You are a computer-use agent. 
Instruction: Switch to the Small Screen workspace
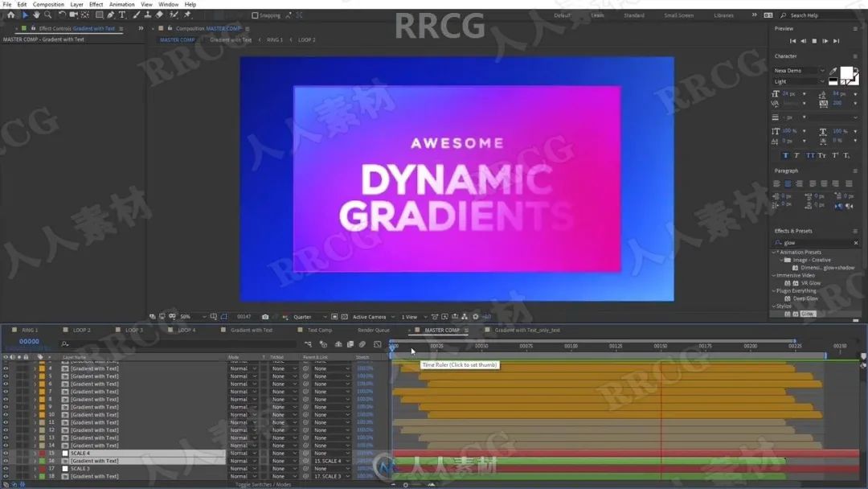(678, 15)
